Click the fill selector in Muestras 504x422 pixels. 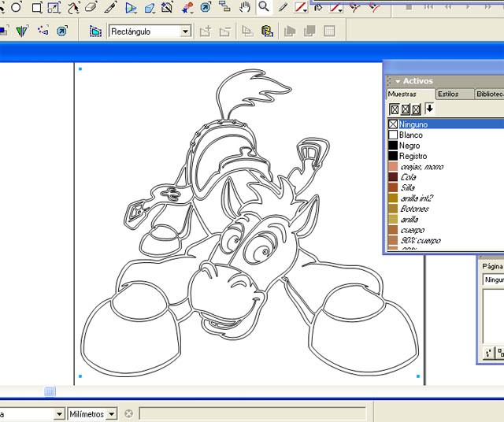[395, 109]
